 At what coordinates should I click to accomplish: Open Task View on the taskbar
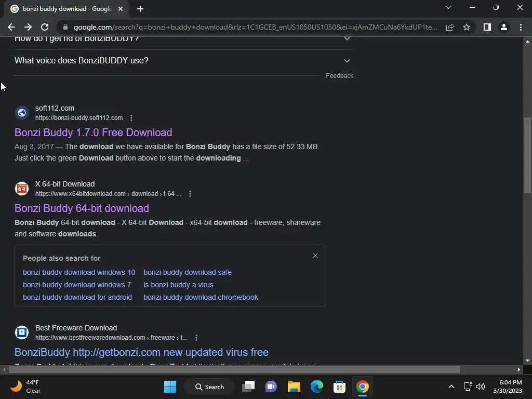tap(248, 387)
